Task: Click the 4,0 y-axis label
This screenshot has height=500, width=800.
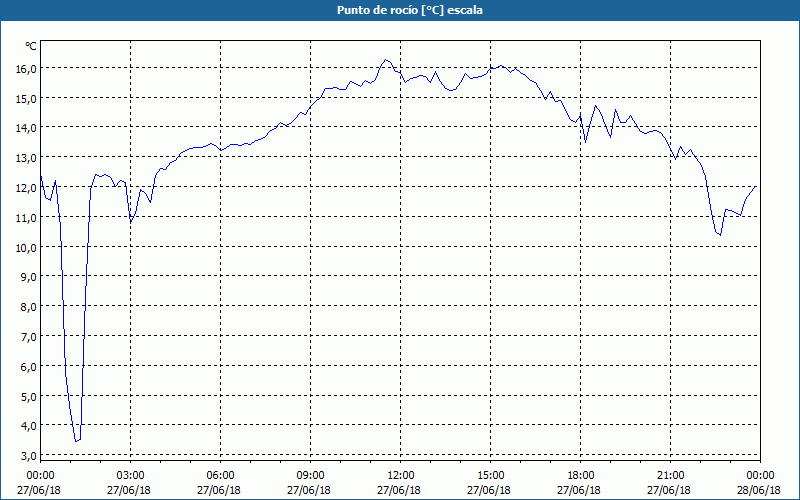Action: [x=29, y=426]
